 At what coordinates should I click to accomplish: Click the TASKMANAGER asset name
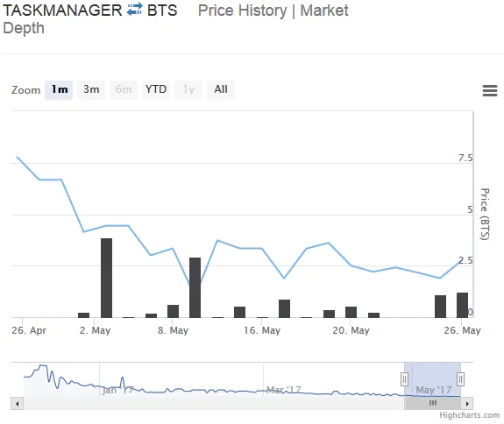tap(62, 11)
